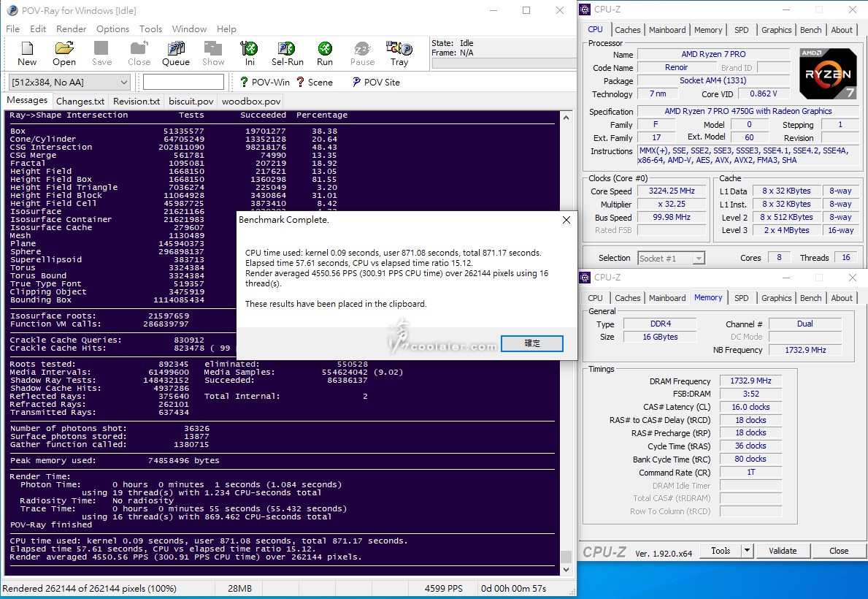Click the command line input field in toolbar

click(x=183, y=82)
